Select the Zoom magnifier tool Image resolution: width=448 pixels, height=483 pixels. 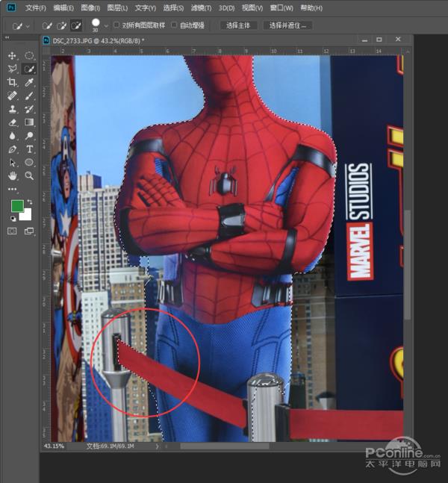click(x=29, y=176)
